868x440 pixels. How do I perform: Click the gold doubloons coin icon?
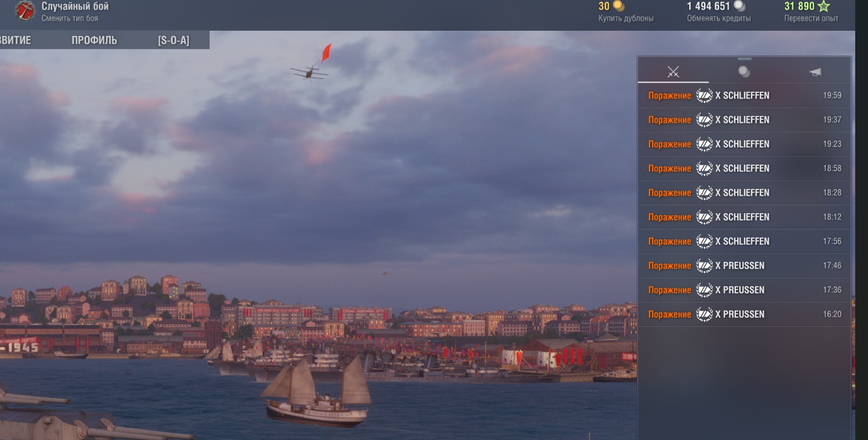pyautogui.click(x=619, y=6)
